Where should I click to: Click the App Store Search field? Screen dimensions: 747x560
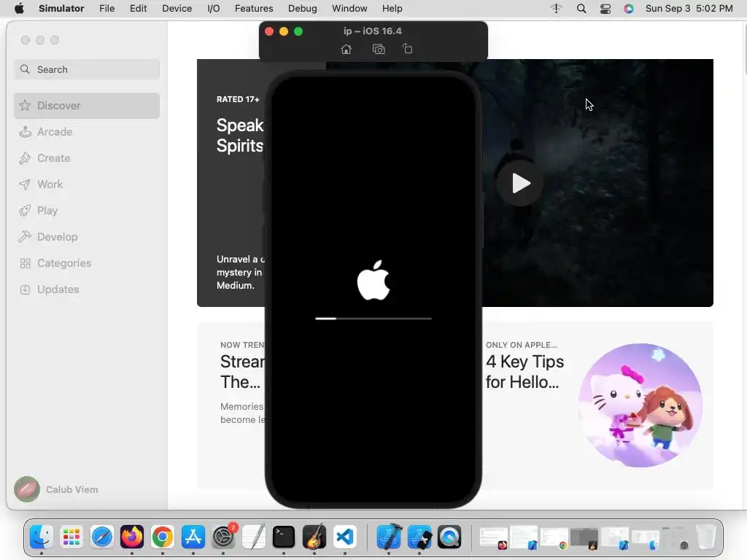point(87,69)
